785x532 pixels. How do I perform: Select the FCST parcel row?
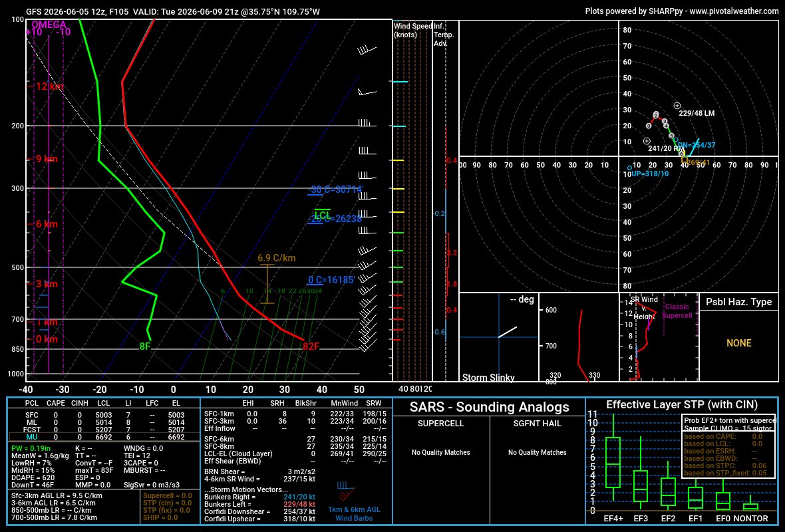[104, 430]
